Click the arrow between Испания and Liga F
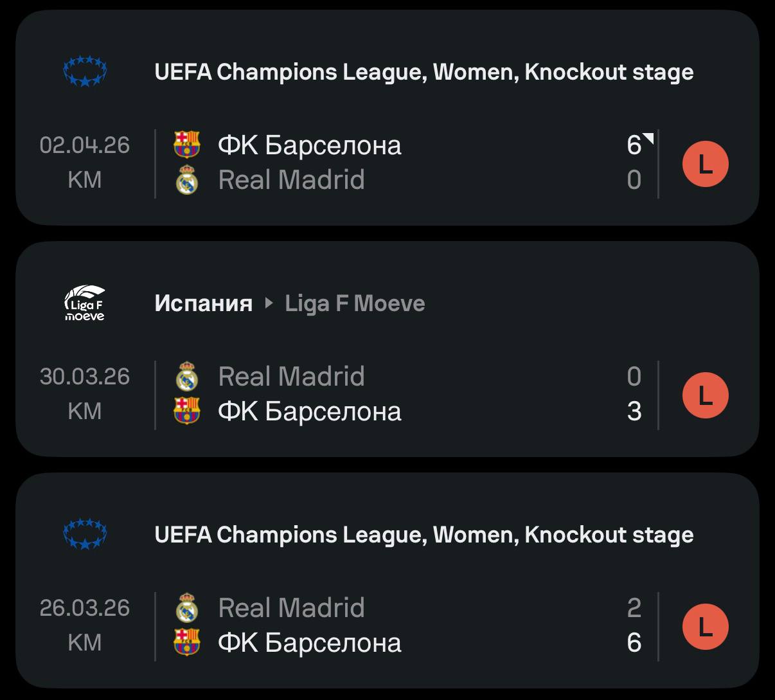 tap(269, 303)
